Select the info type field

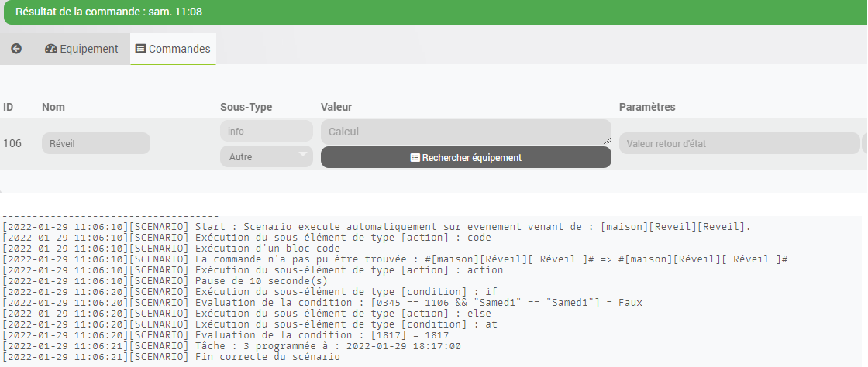pos(267,131)
